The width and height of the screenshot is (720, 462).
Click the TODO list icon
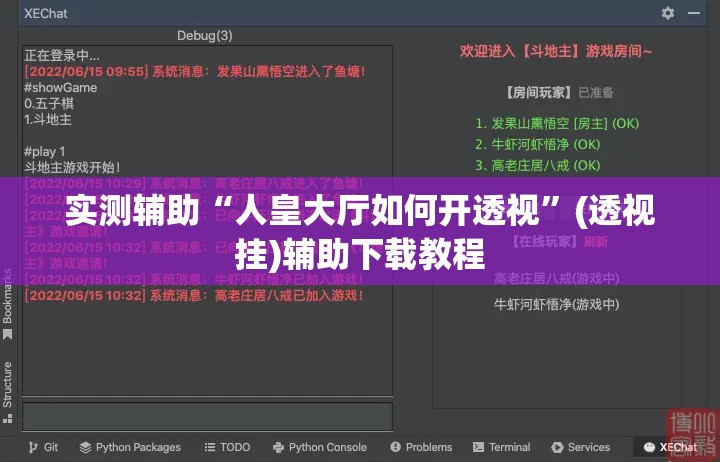click(210, 447)
